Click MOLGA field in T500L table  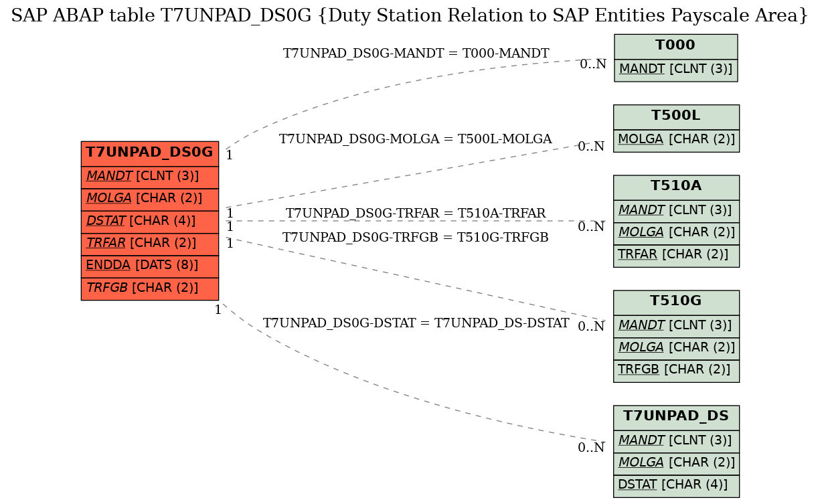coord(676,140)
